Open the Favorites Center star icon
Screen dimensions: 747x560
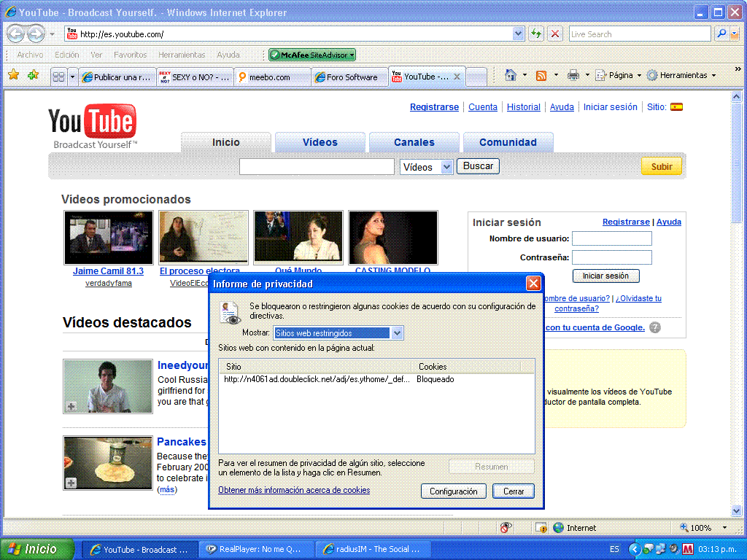(x=13, y=75)
